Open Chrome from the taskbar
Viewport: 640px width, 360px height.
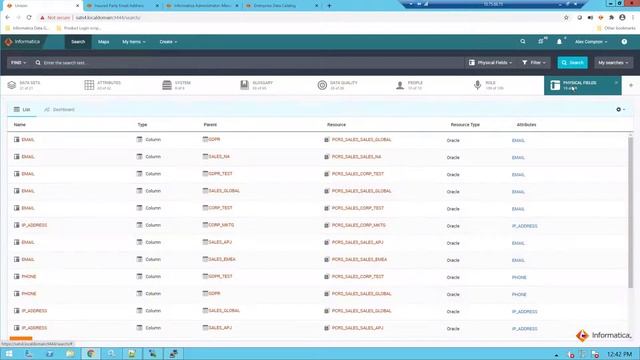pyautogui.click(x=91, y=354)
